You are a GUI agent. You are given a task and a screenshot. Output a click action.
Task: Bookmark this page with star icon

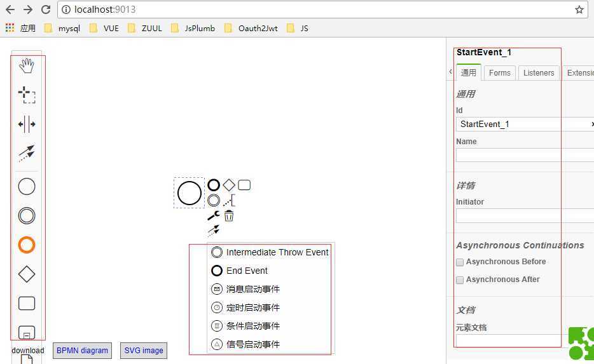(x=579, y=10)
